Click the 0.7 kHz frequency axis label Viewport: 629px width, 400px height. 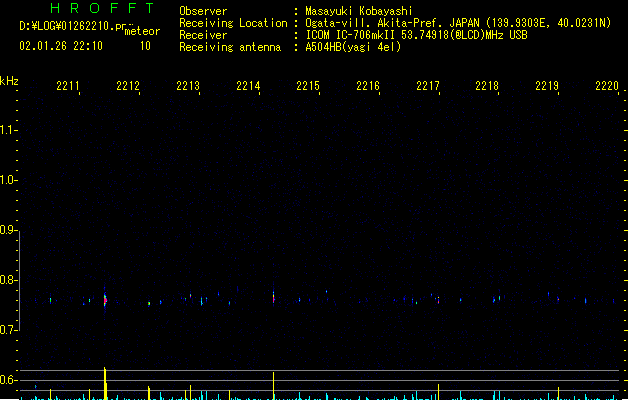[x=7, y=330]
